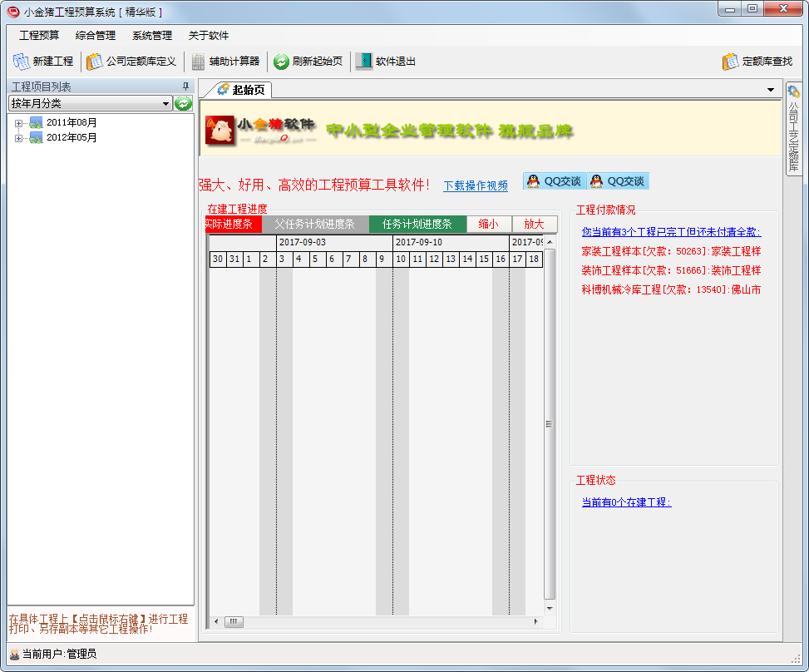Click the gray 父任务计划进度条 legend
The height and width of the screenshot is (672, 809).
pyautogui.click(x=315, y=224)
